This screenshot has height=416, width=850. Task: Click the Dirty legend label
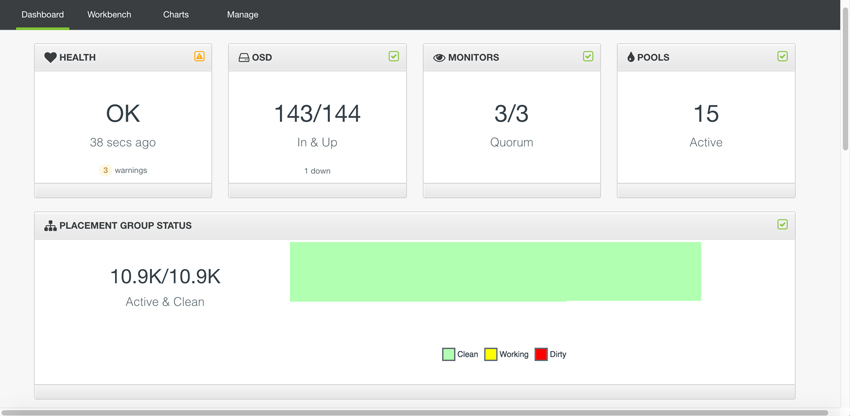pyautogui.click(x=558, y=355)
